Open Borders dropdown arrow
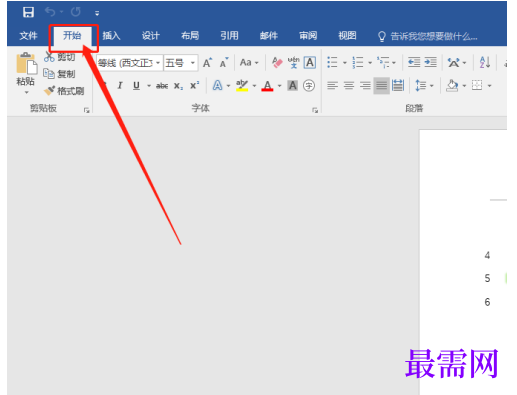 (x=489, y=86)
